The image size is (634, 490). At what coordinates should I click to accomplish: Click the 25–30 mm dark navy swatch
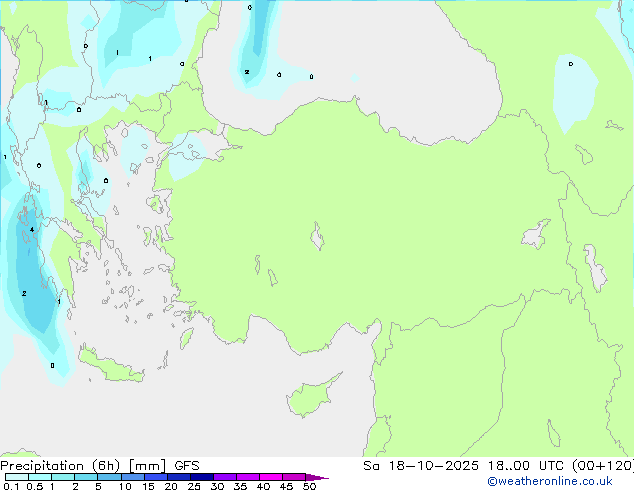tap(202, 477)
